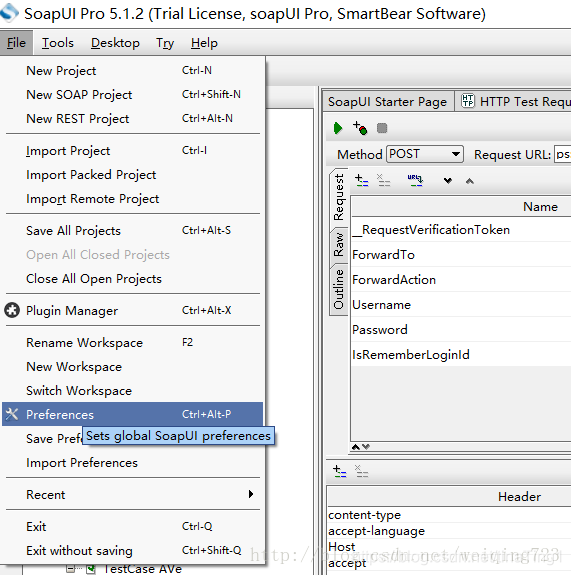Switch to HTTP Test Request tab
The width and height of the screenshot is (571, 575).
(x=513, y=101)
